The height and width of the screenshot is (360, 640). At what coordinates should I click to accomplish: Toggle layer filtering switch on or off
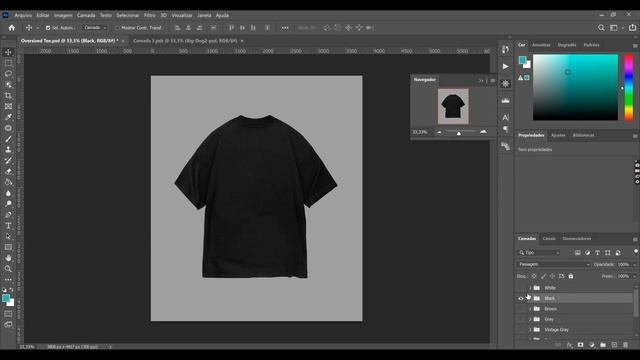pyautogui.click(x=636, y=251)
